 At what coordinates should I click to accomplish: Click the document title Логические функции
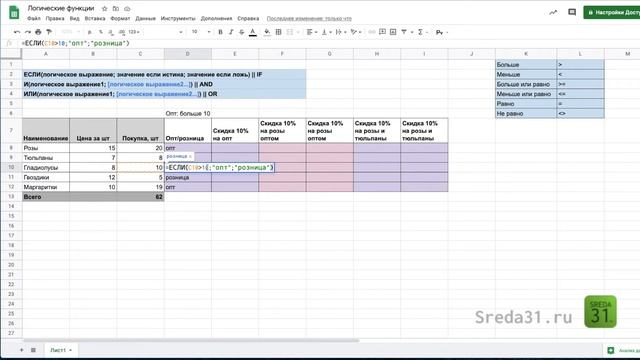(x=61, y=8)
